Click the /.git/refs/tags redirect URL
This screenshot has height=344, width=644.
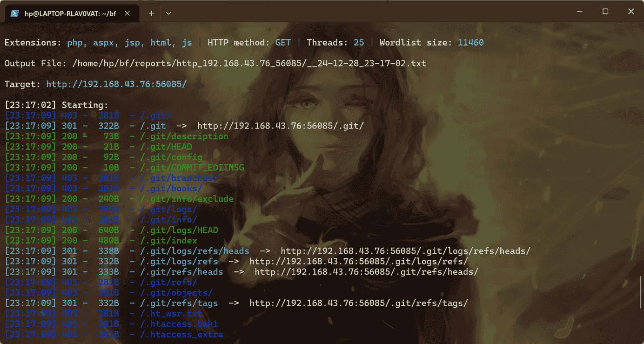[x=359, y=303]
